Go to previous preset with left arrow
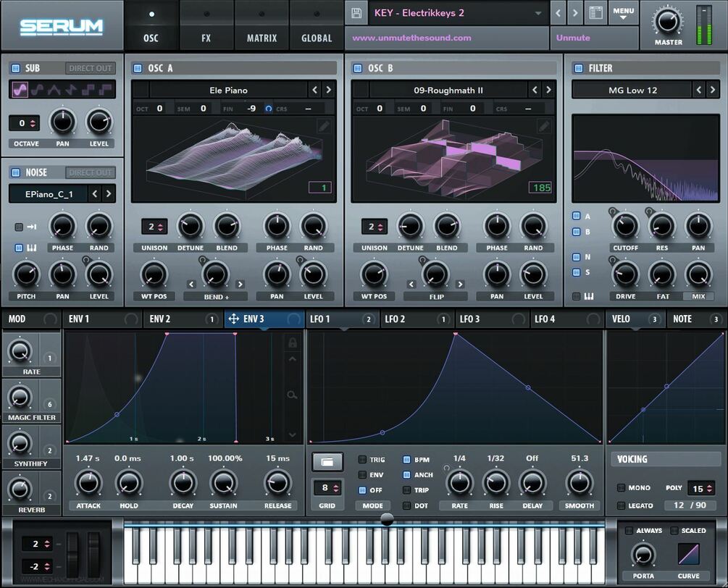The image size is (728, 588). pyautogui.click(x=558, y=13)
